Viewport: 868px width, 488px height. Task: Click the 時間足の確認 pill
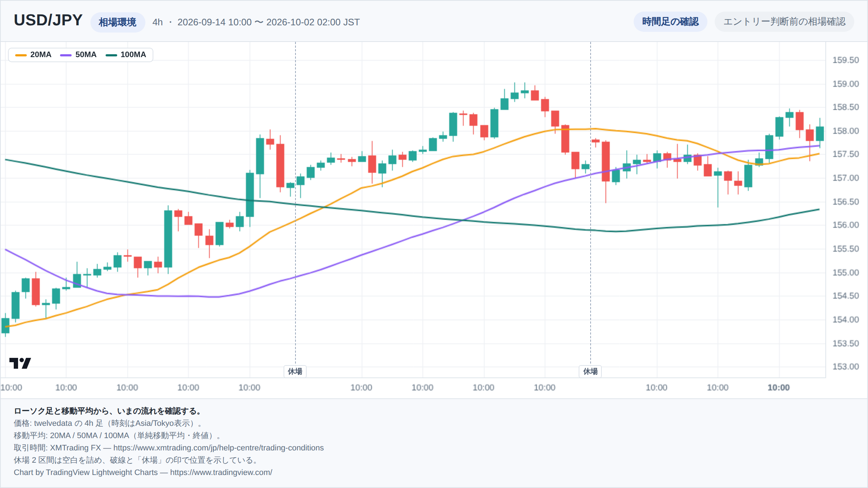(x=670, y=22)
